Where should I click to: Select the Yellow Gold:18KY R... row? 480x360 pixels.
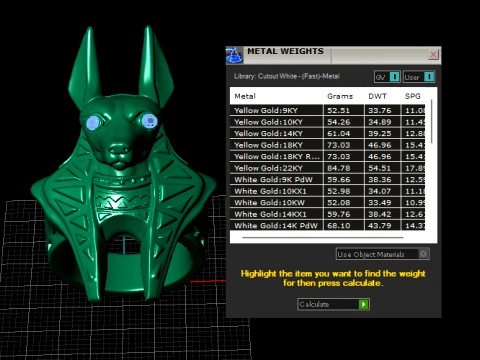click(327, 156)
